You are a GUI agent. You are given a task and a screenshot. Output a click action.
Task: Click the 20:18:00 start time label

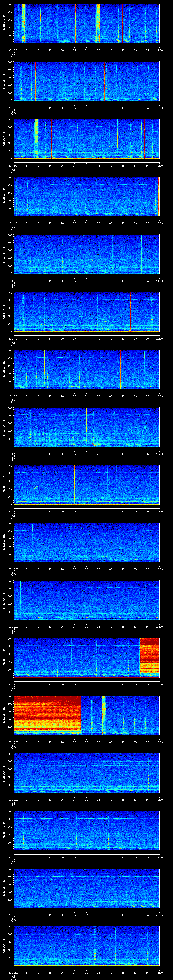[x=14, y=166]
